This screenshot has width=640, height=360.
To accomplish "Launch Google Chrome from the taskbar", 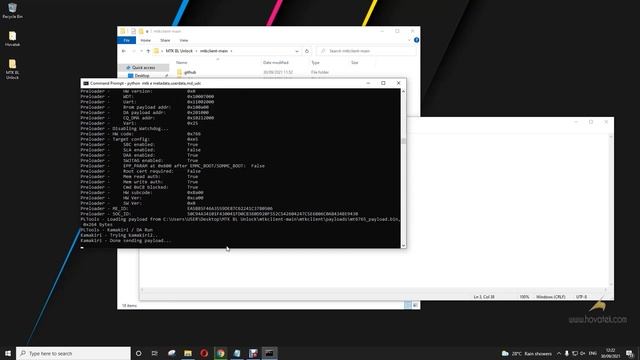I will click(x=220, y=353).
